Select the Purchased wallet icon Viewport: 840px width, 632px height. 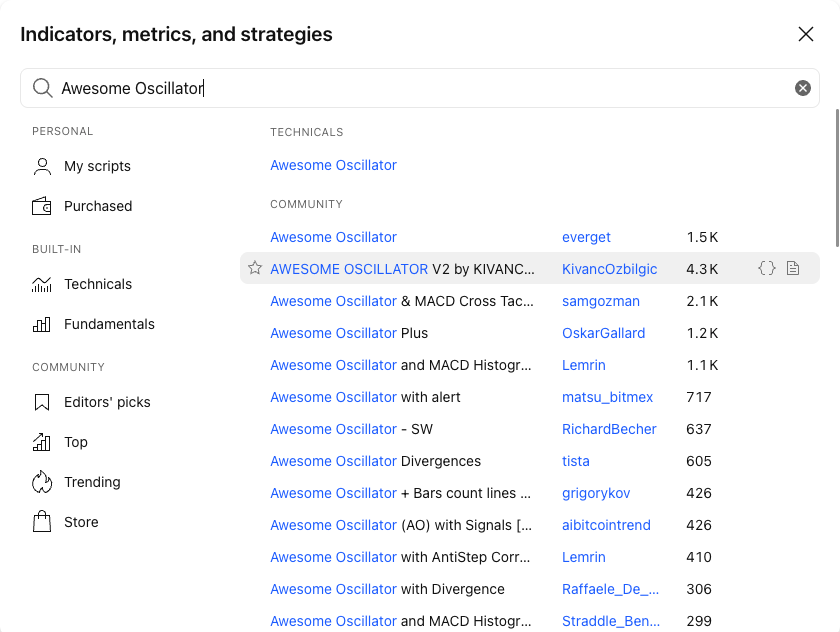[42, 206]
